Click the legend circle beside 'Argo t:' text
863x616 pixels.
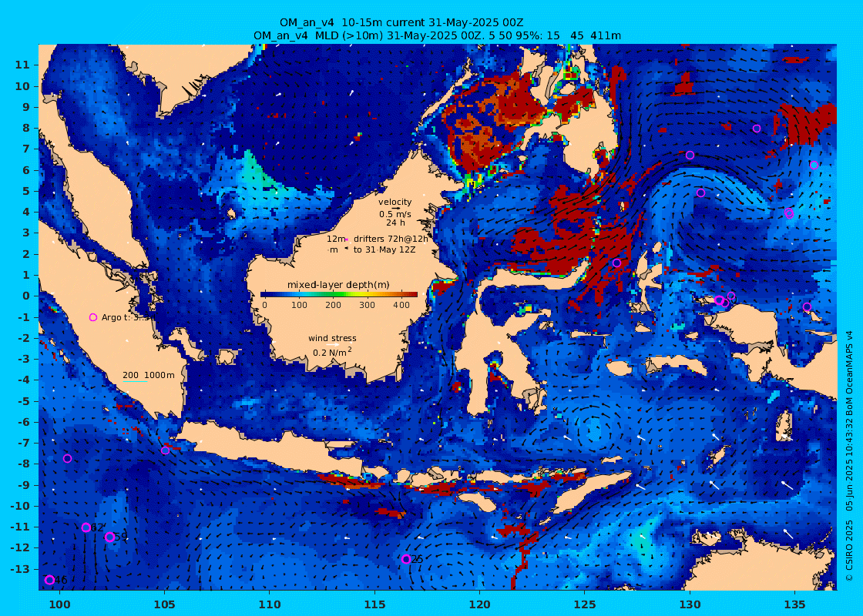(93, 317)
